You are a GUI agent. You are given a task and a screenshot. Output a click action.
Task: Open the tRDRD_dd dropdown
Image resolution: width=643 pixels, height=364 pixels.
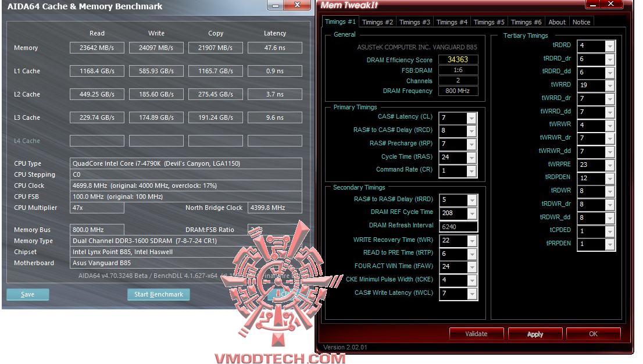point(610,73)
